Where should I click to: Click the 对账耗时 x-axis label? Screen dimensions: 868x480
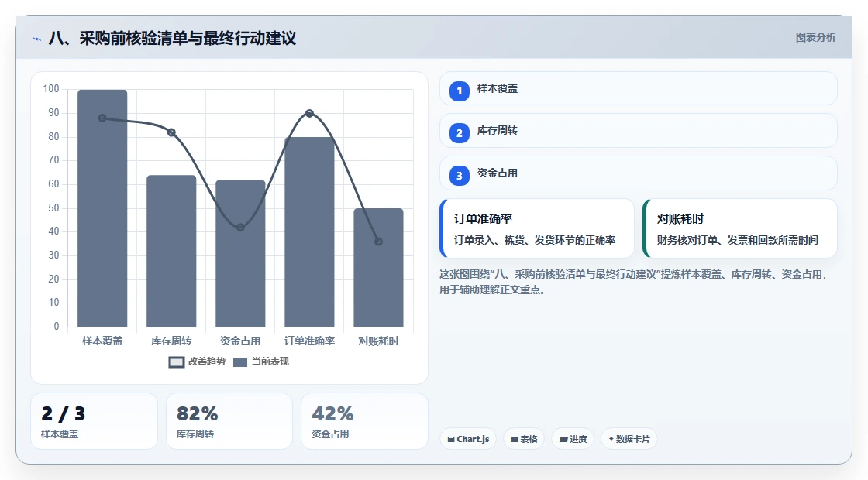point(379,341)
